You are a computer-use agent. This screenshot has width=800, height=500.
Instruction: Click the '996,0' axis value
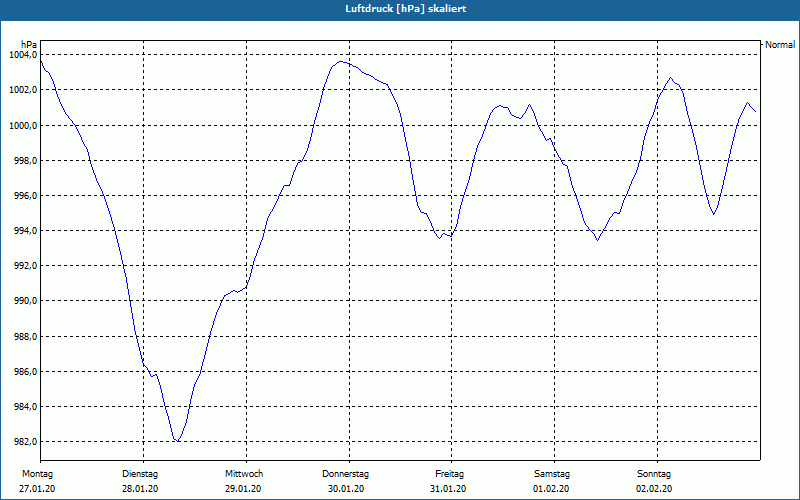point(26,195)
